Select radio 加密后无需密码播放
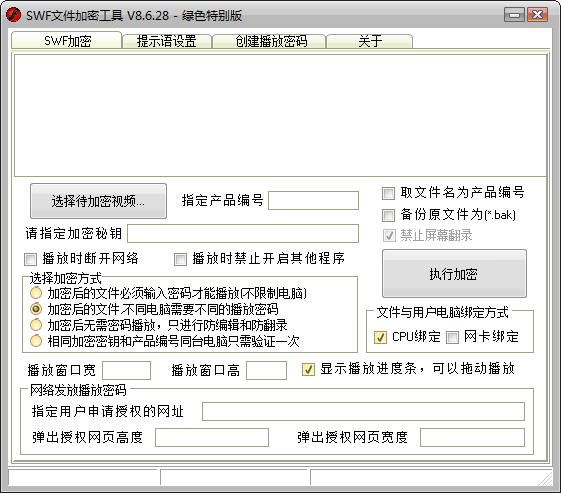The height and width of the screenshot is (493, 561). (36, 325)
